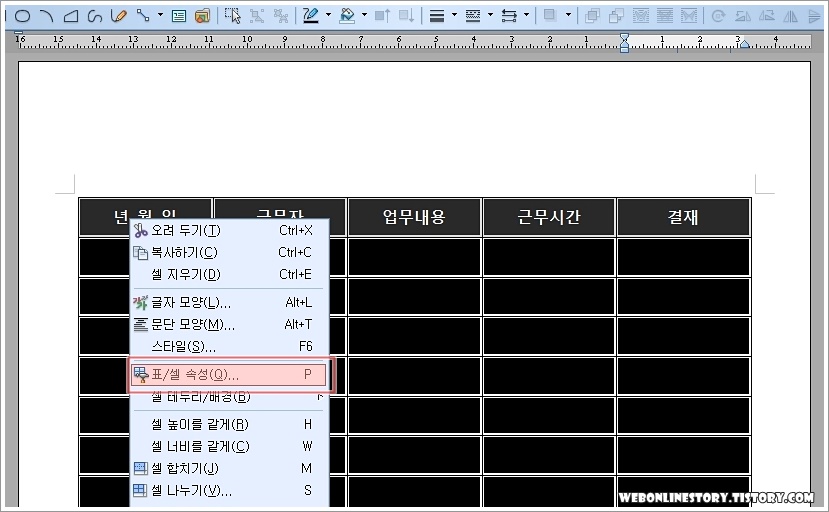The height and width of the screenshot is (512, 829).
Task: Open the line color dropdown arrow
Action: (328, 15)
